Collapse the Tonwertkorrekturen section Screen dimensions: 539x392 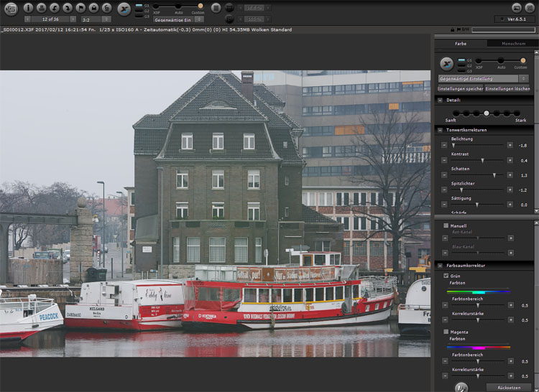click(x=441, y=129)
